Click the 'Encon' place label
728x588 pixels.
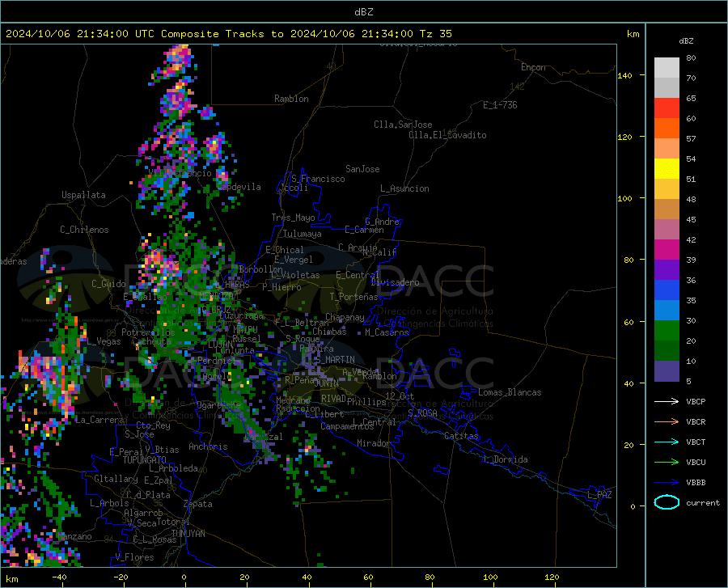coord(533,67)
